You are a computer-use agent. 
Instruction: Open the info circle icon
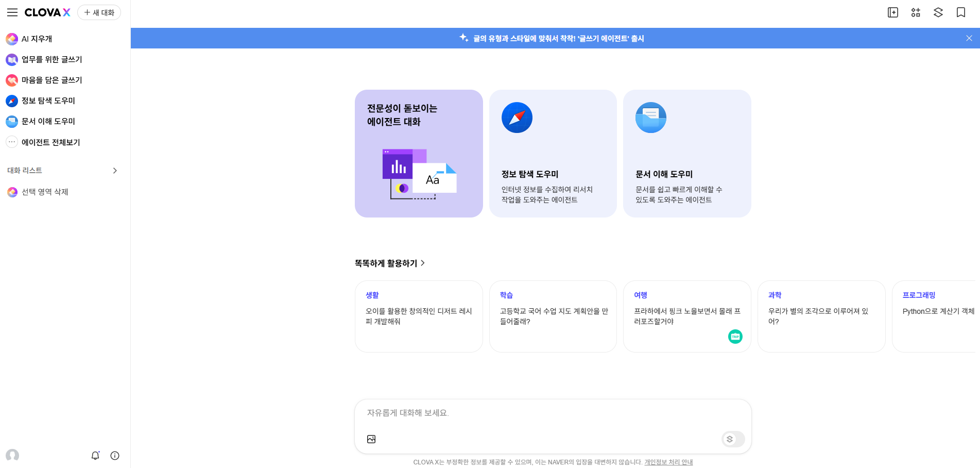tap(115, 456)
